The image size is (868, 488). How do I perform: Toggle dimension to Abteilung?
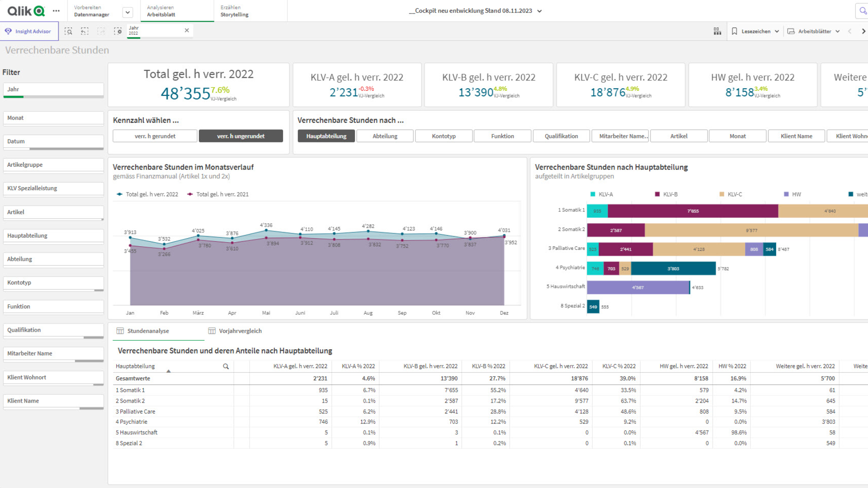click(x=385, y=136)
